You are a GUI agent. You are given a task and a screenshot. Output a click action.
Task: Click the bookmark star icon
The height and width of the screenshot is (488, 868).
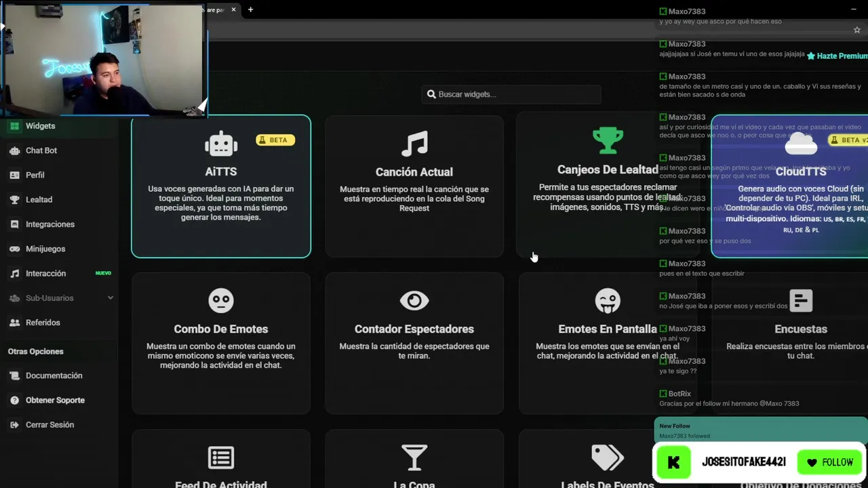tap(857, 30)
